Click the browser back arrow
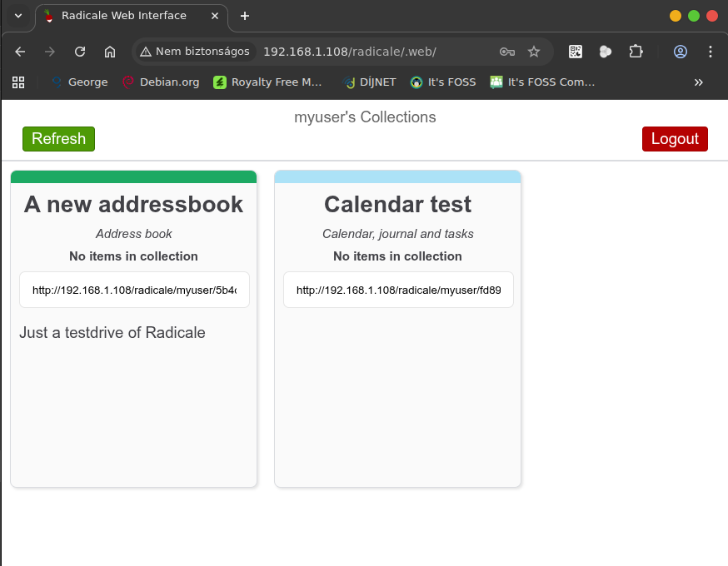Viewport: 728px width, 566px height. (x=20, y=52)
